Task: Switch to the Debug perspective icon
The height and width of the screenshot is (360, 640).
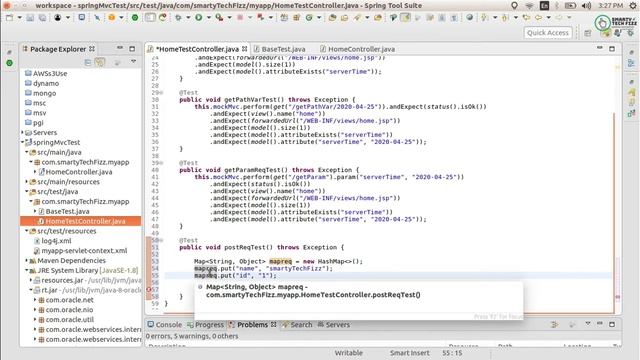Action: (x=631, y=33)
